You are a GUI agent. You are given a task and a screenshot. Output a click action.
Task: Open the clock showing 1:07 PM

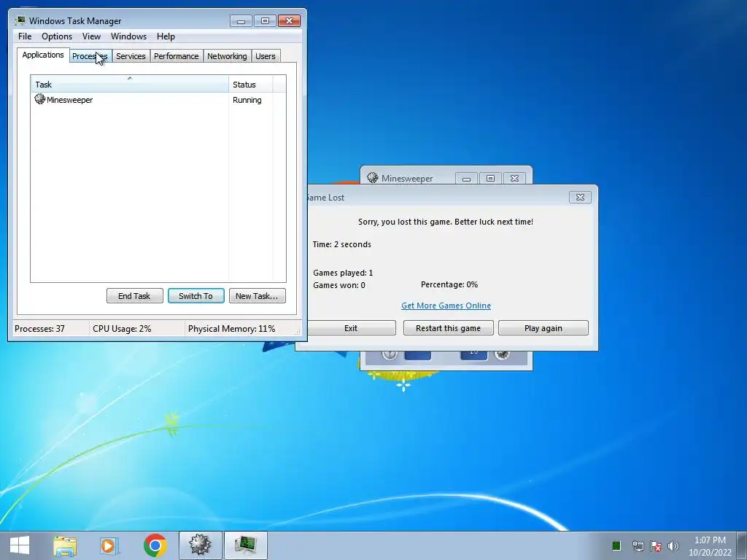point(710,546)
